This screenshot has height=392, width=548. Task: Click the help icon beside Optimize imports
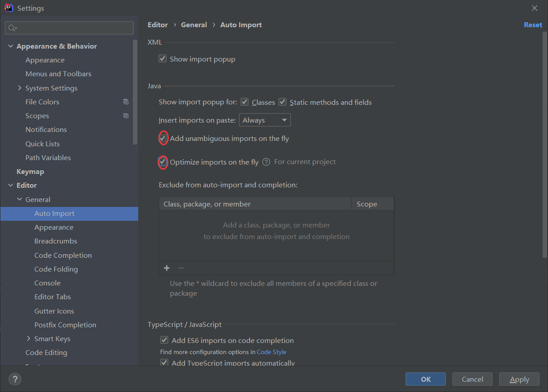point(266,162)
